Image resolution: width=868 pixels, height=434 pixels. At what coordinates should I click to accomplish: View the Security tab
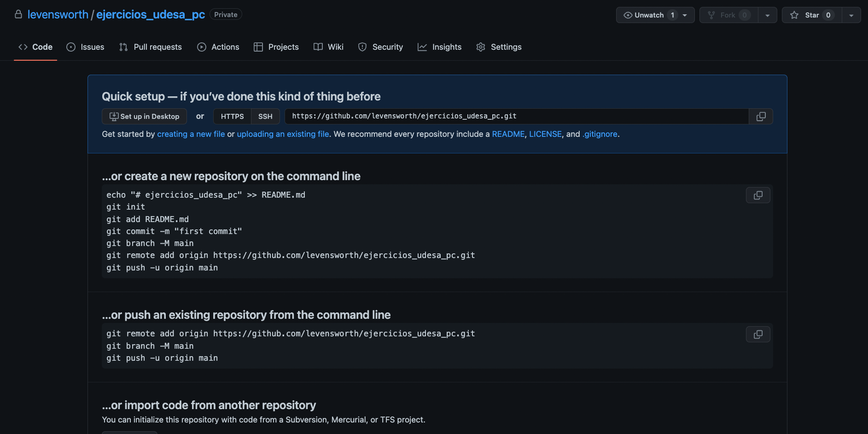pyautogui.click(x=380, y=47)
